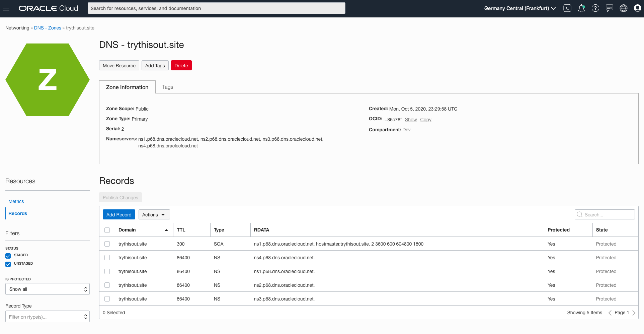Open the user profile avatar menu
The image size is (644, 334).
tap(637, 8)
